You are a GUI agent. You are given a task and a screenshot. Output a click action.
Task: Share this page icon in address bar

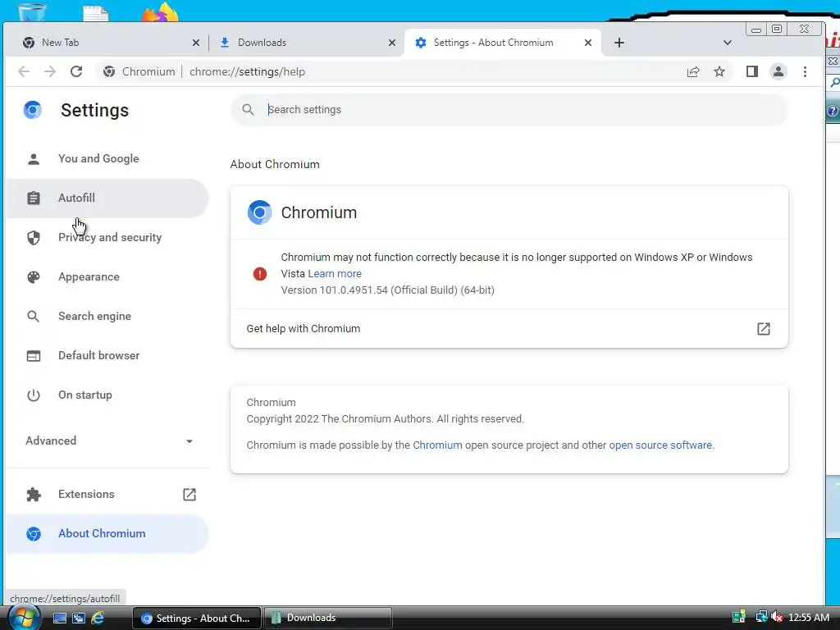click(x=693, y=71)
